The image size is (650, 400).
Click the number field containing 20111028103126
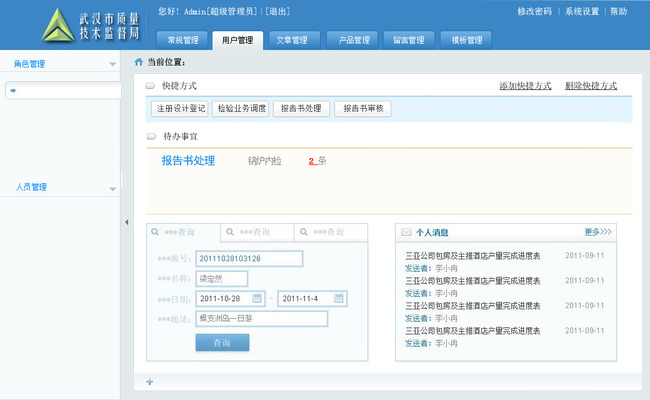click(249, 259)
